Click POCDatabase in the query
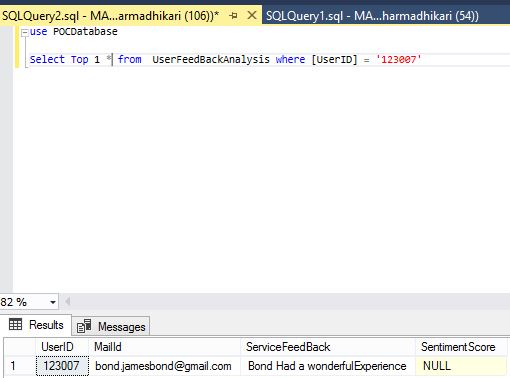Viewport: 510px width, 378px height. pyautogui.click(x=85, y=32)
